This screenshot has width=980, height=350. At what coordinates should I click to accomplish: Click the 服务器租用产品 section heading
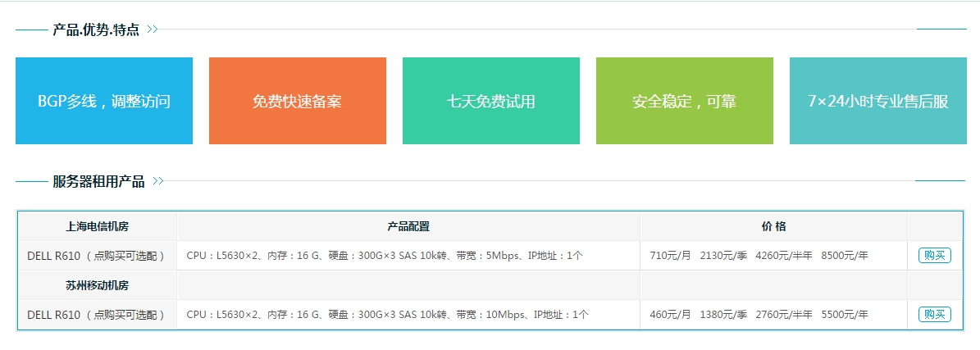point(98,181)
